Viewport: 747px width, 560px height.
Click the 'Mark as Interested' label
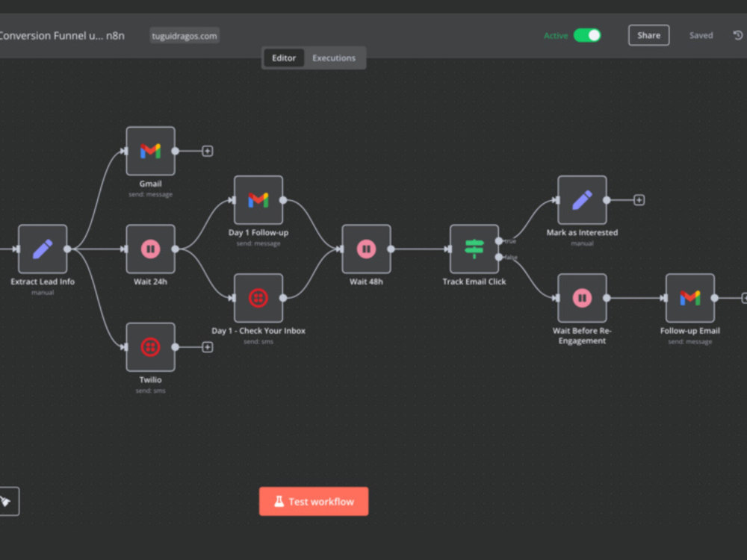click(x=582, y=232)
